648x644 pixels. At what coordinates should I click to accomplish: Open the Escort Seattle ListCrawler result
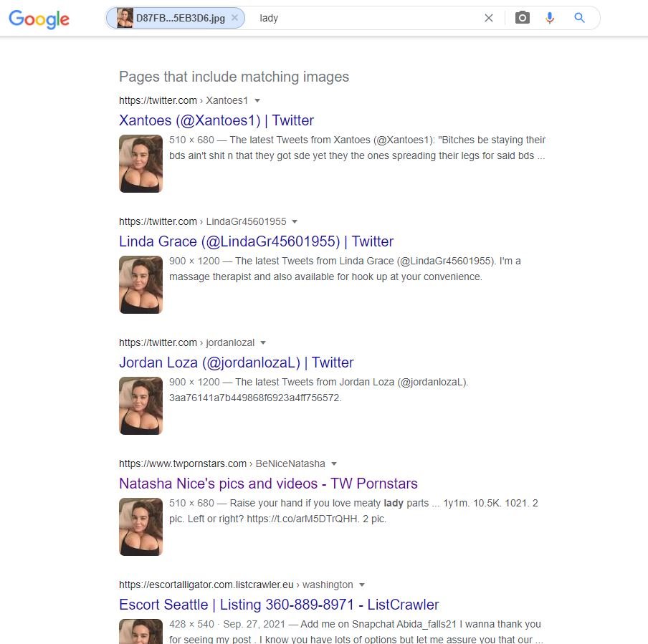pos(279,605)
